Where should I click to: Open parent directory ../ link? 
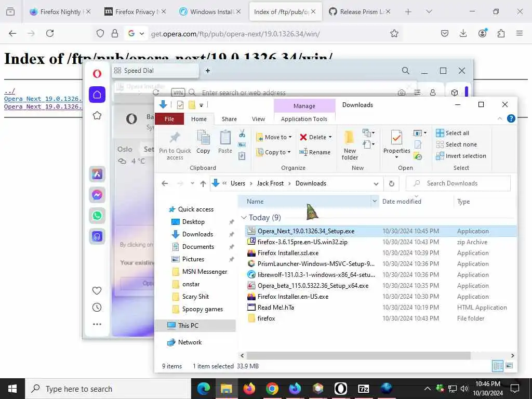coord(9,91)
